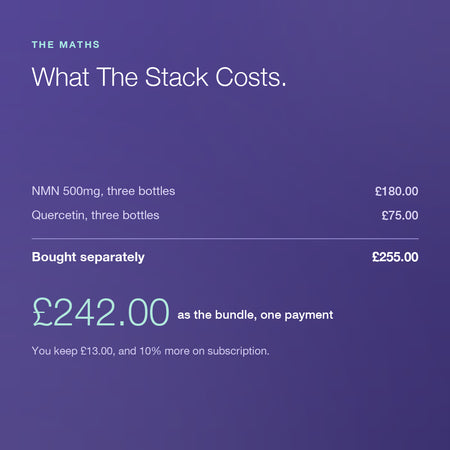This screenshot has height=450, width=450.
Task: Click 'as the bundle, one payment' text
Action: click(255, 315)
